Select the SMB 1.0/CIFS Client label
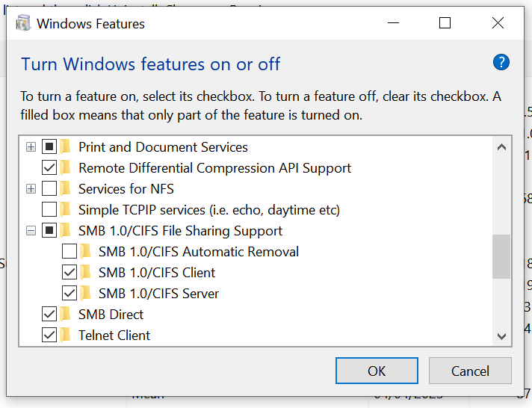This screenshot has width=532, height=408. [157, 273]
